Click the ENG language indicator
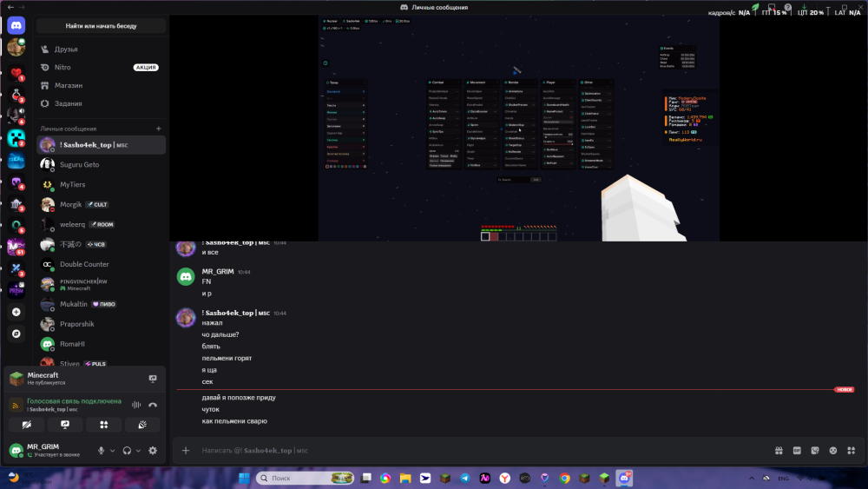Viewport: 868px width, 489px height. point(783,479)
